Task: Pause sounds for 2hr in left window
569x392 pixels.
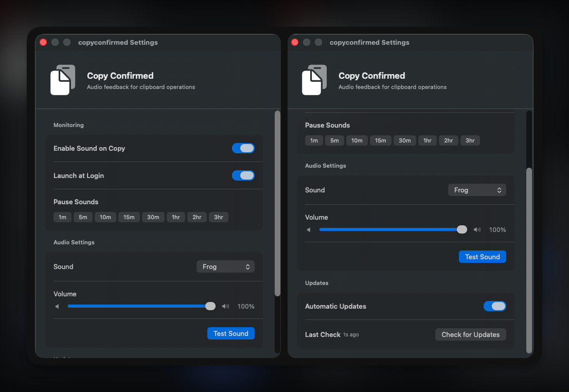Action: (x=197, y=217)
